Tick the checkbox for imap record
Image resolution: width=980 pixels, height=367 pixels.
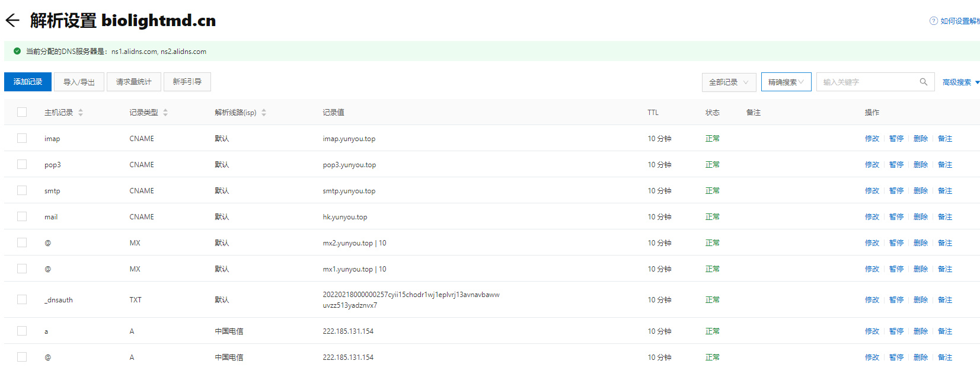click(22, 138)
